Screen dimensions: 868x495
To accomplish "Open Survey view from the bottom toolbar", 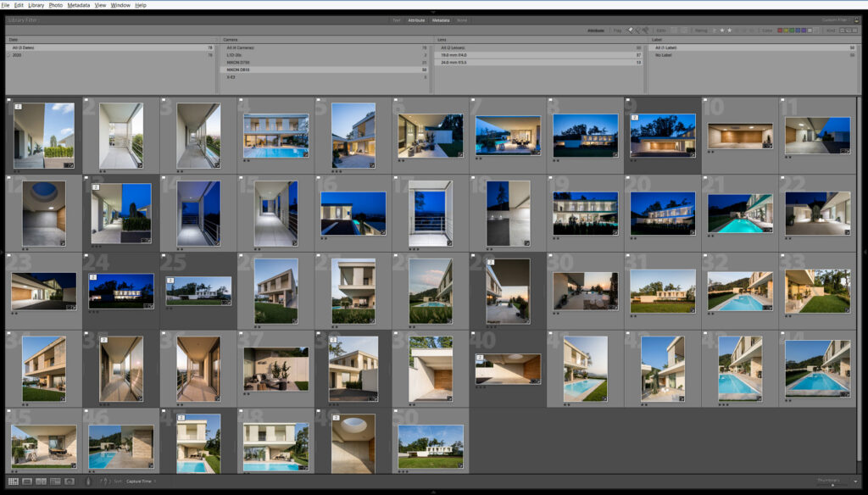I will click(54, 481).
